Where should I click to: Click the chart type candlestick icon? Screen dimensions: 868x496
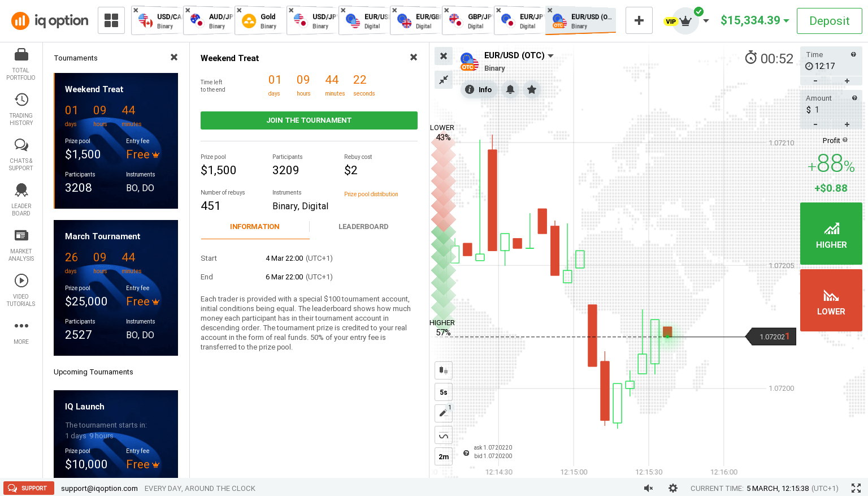point(444,370)
